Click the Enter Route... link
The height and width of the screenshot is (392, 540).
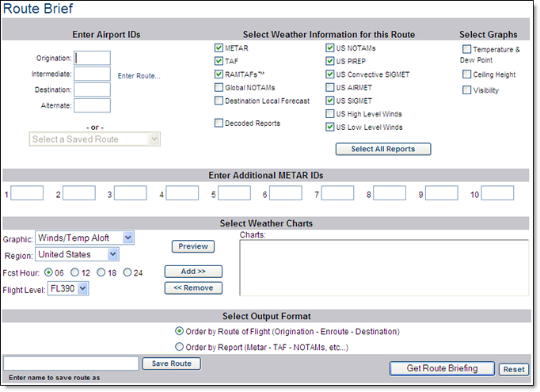[x=139, y=76]
